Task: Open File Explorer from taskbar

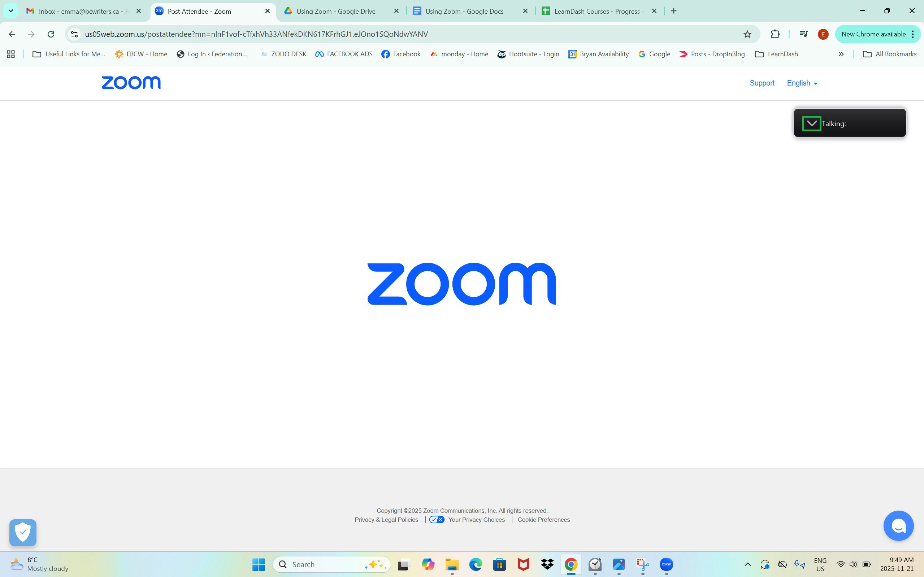Action: coord(452,564)
